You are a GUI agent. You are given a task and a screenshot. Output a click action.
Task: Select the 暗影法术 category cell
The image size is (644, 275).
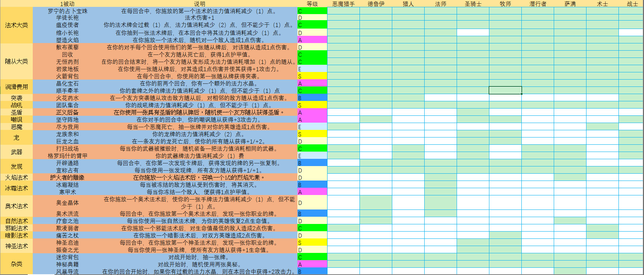point(17,235)
